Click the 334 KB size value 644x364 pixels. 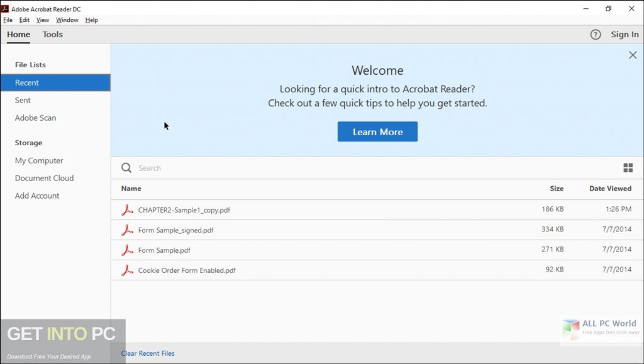point(552,229)
